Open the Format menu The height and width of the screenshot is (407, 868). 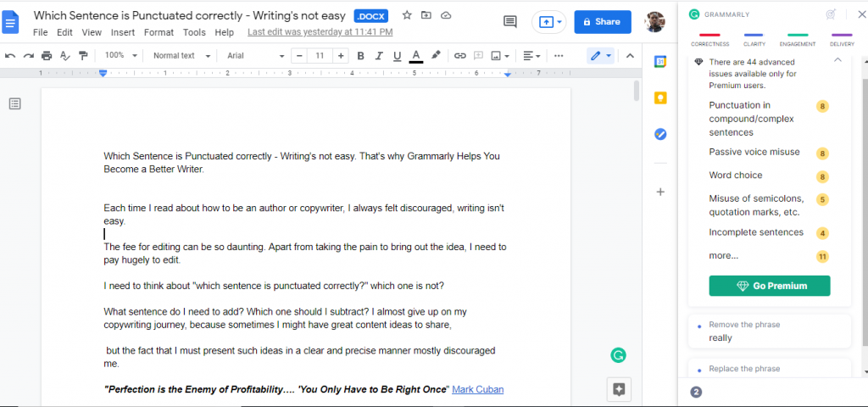(159, 32)
